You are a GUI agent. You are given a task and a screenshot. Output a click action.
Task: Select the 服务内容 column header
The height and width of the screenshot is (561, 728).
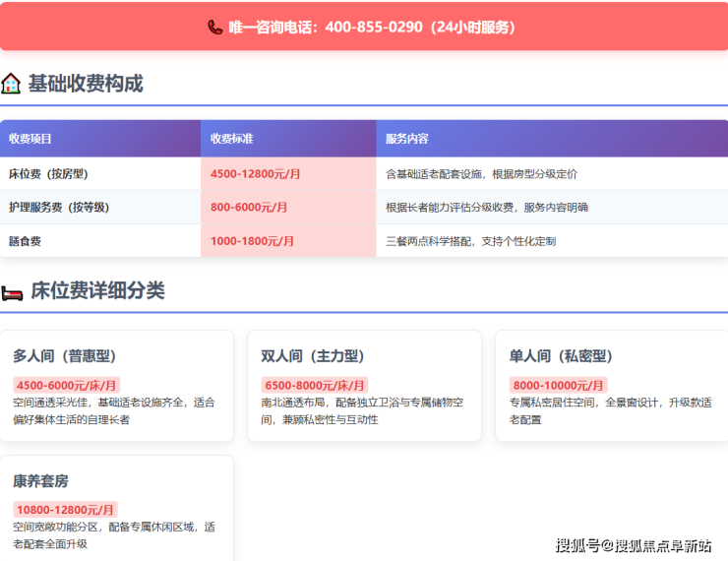pos(407,139)
